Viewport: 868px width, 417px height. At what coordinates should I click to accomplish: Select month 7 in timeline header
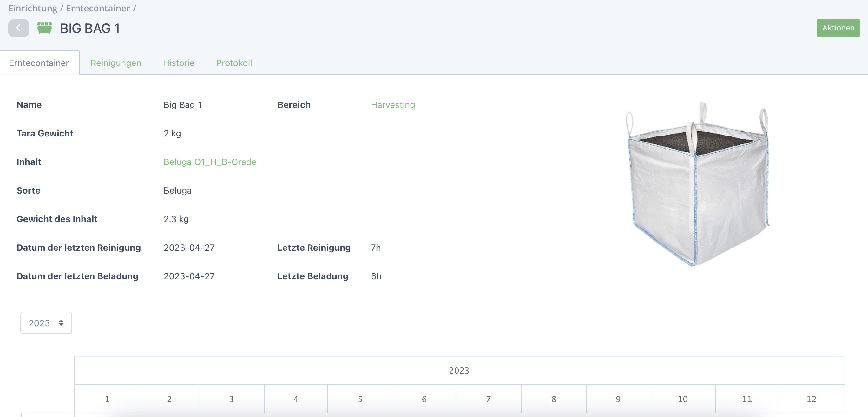pos(489,399)
